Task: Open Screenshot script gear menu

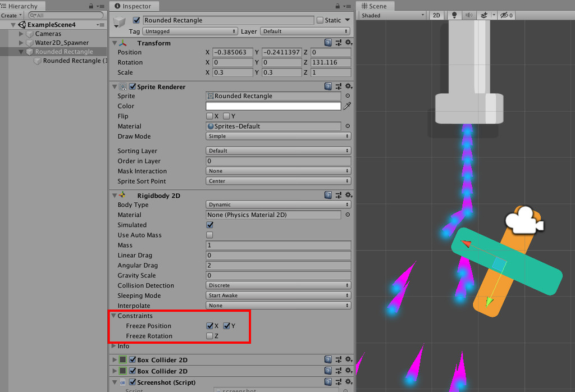Action: tap(348, 382)
